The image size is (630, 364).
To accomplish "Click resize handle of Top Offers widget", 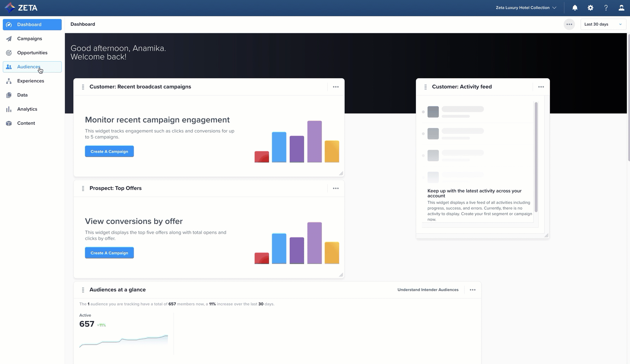I will coord(341,275).
